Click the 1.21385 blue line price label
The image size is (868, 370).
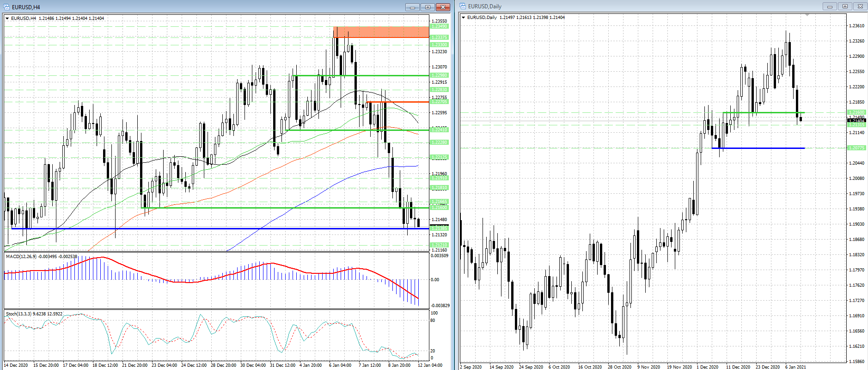(x=439, y=228)
